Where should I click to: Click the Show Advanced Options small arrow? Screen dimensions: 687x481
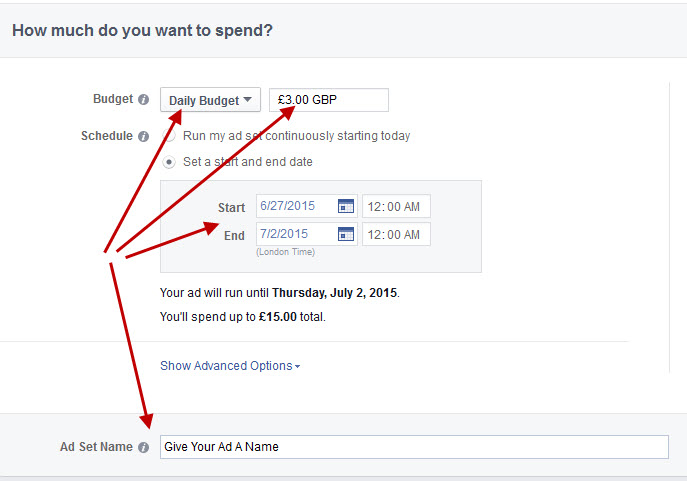[297, 367]
